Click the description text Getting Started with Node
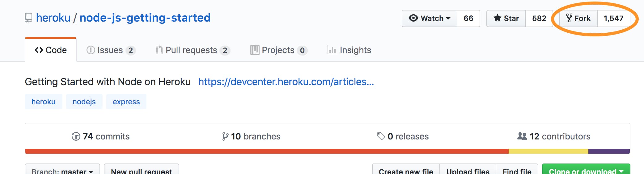644x174 pixels. click(x=108, y=82)
